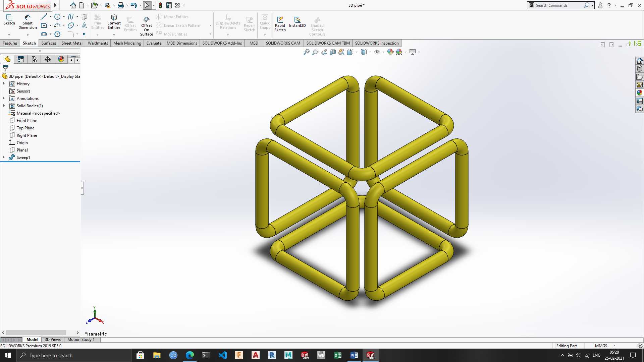
Task: Select the Straight Slot tool
Action: (x=44, y=34)
